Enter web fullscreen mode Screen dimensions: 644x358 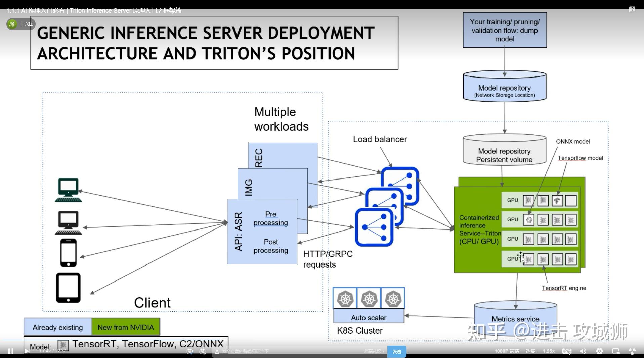[x=616, y=351]
